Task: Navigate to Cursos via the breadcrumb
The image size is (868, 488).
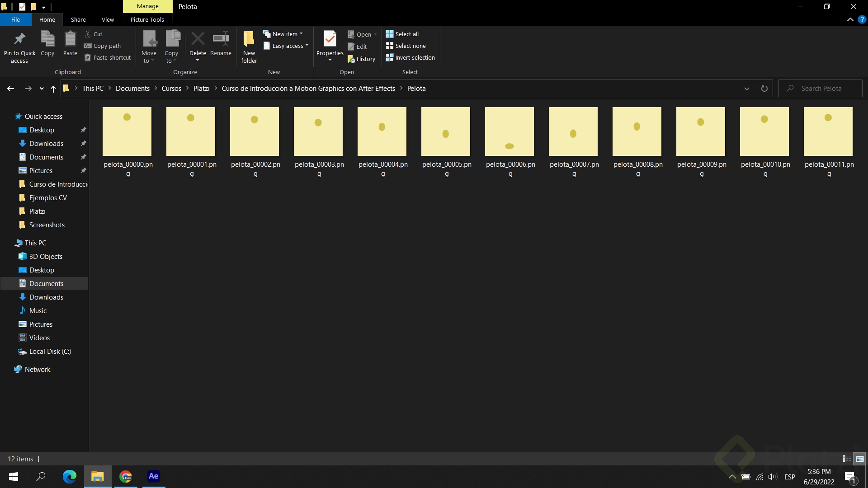Action: click(171, 88)
